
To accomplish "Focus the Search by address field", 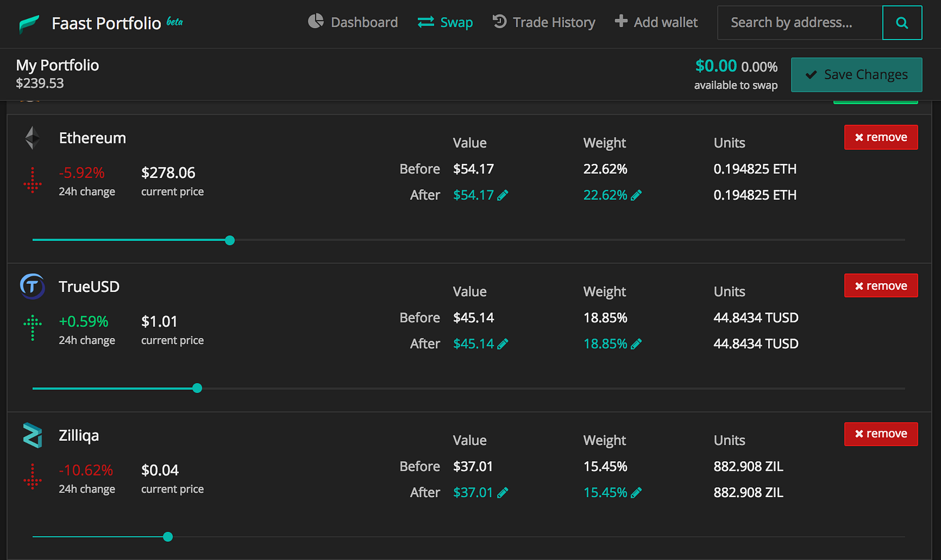I will tap(800, 23).
